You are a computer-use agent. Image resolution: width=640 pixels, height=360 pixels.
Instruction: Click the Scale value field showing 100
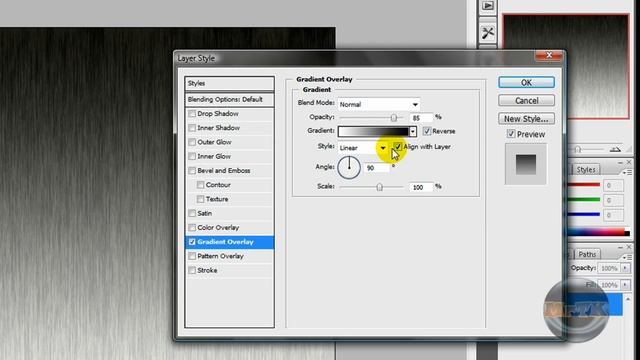(x=421, y=187)
